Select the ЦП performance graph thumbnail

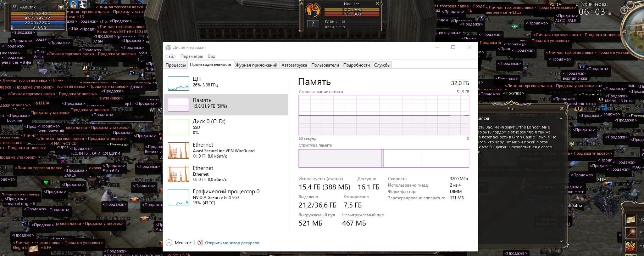(178, 83)
